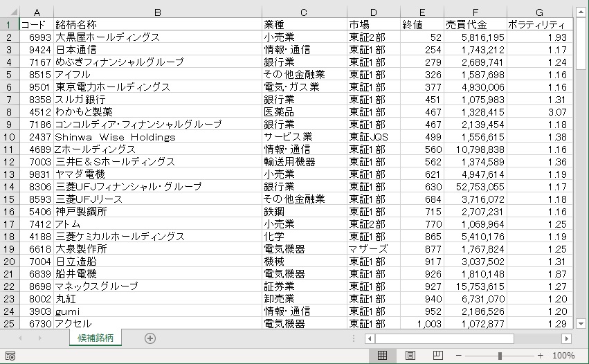Viewport: 589px width, 364px height.
Task: Click the 市場 header cell
Action: point(374,25)
